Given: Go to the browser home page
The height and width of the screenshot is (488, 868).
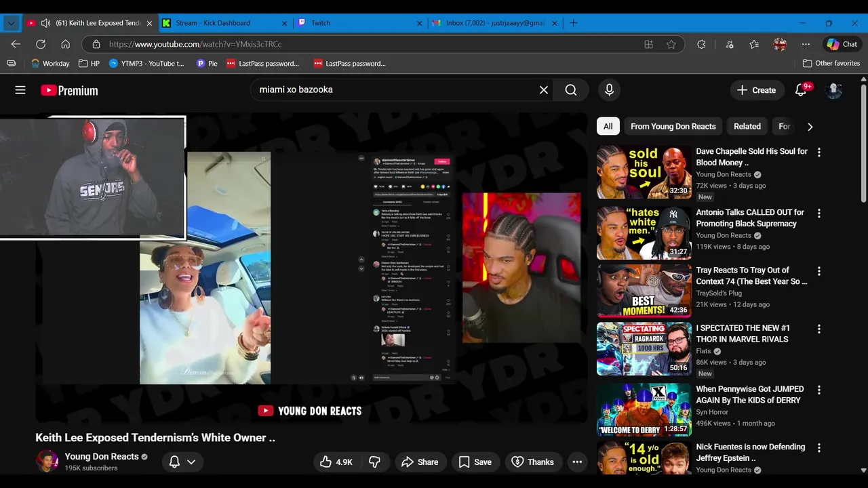Looking at the screenshot, I should (65, 44).
